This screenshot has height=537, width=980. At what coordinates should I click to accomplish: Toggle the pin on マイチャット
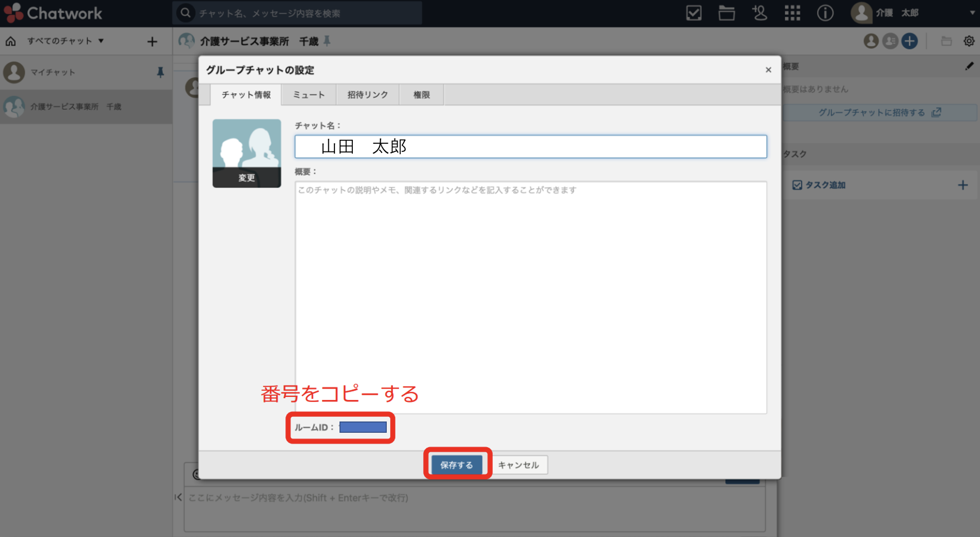pos(160,72)
